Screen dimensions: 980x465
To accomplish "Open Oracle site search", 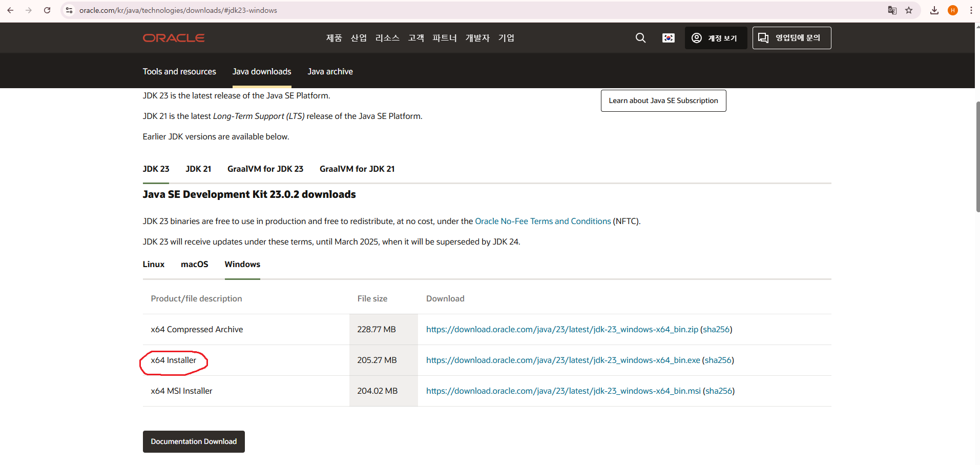I will 640,38.
